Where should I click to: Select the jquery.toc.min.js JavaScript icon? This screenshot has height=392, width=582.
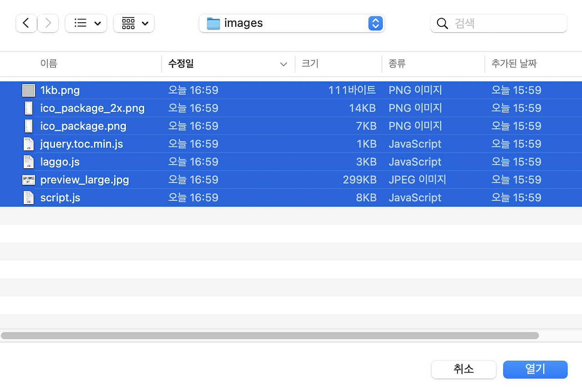[x=28, y=144]
